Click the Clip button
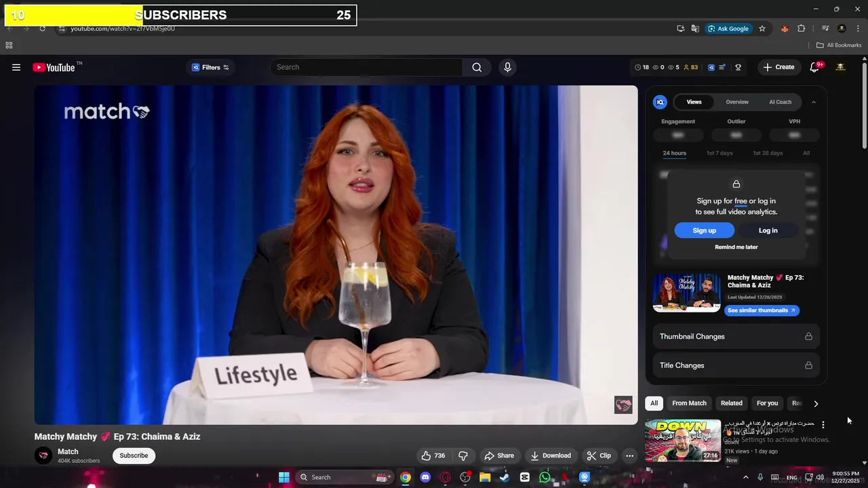Image resolution: width=868 pixels, height=488 pixels. click(599, 455)
